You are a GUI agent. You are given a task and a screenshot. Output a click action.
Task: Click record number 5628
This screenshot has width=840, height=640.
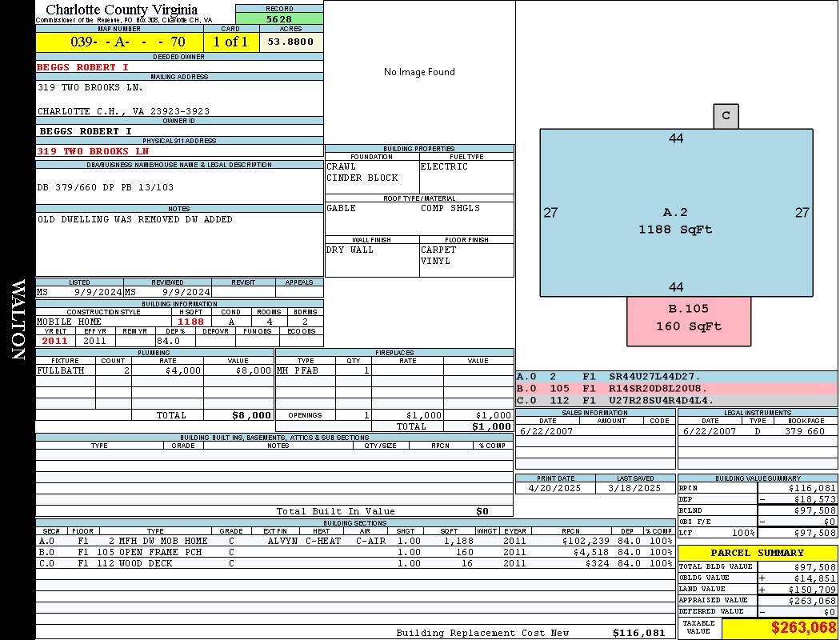pyautogui.click(x=279, y=18)
